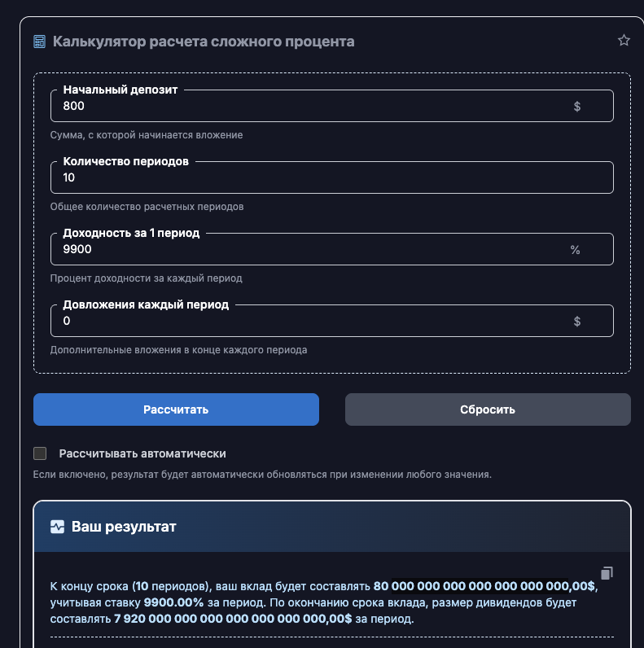644x648 pixels.
Task: Click the final deposit amount starting with 80 000
Action: (484, 586)
